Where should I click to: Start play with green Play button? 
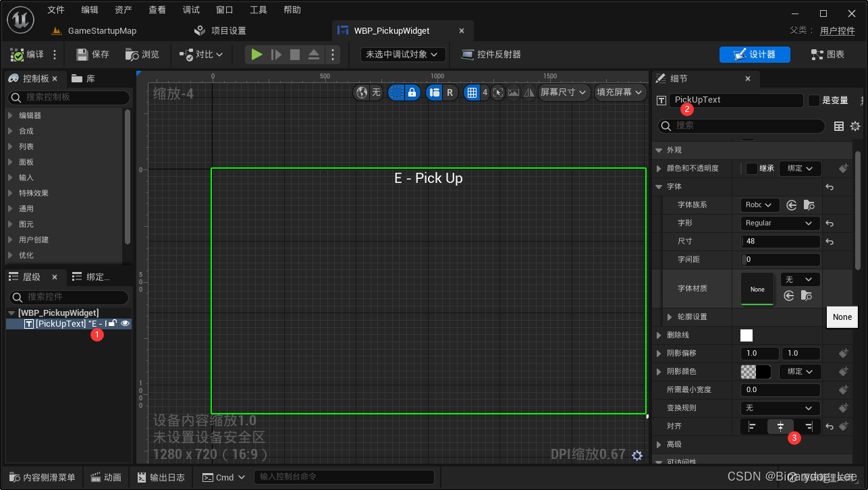[256, 55]
